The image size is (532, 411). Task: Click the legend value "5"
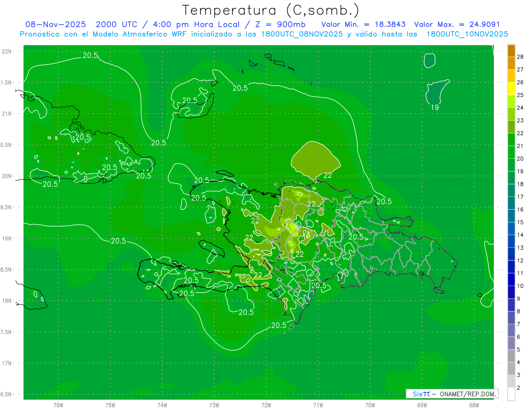[519, 349]
